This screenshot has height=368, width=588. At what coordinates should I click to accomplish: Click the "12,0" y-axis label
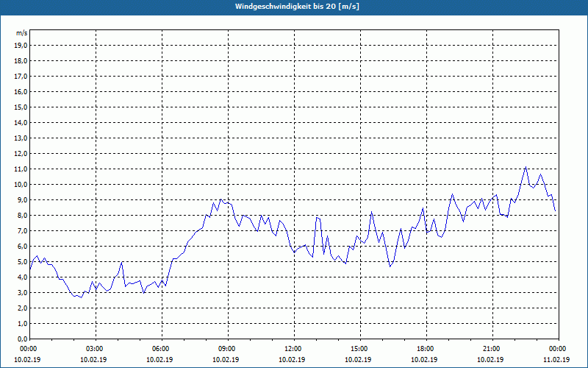pyautogui.click(x=21, y=154)
